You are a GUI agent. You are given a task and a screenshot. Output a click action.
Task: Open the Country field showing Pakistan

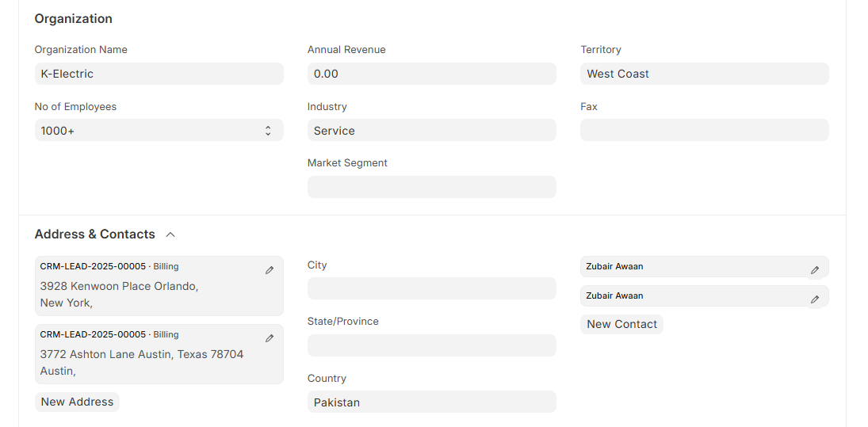tap(431, 402)
